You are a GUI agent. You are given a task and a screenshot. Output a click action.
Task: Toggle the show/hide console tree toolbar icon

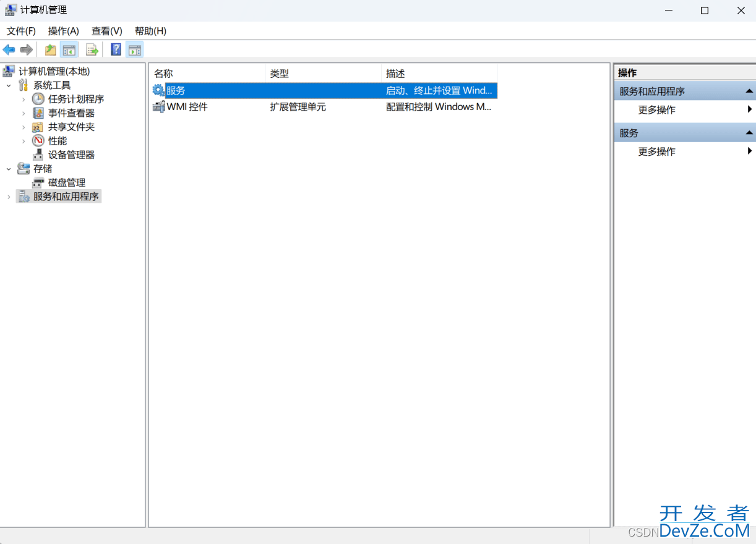click(x=69, y=50)
